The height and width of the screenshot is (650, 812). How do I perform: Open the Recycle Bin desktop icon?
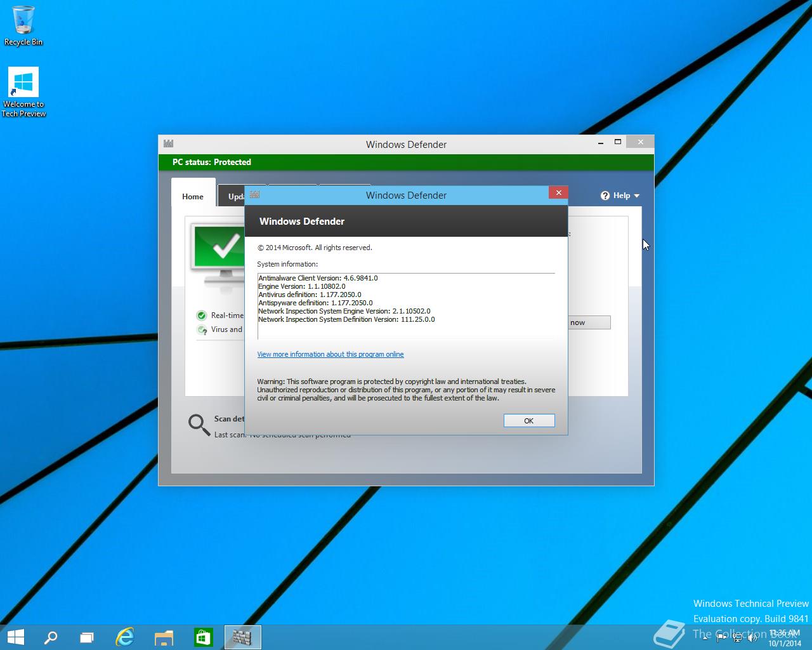pos(23,25)
